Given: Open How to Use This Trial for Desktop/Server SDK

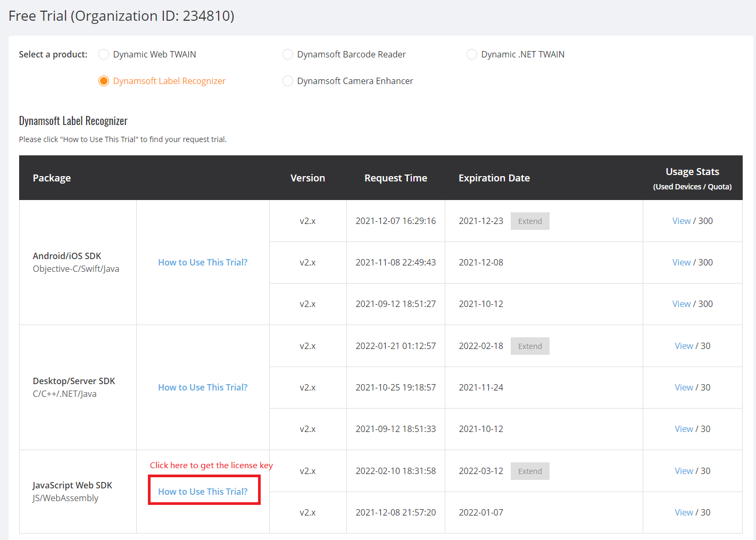Looking at the screenshot, I should [203, 387].
